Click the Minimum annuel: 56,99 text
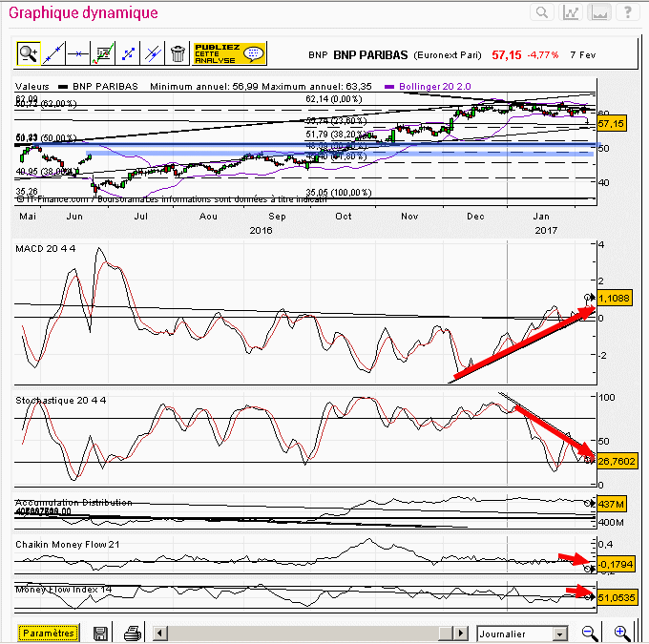Screen dimensions: 649x644 [x=204, y=87]
